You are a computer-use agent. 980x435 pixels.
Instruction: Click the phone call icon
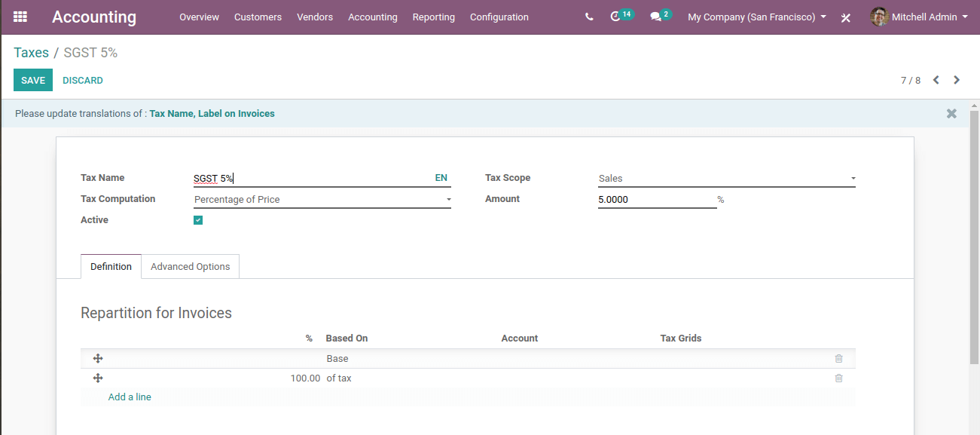tap(589, 17)
